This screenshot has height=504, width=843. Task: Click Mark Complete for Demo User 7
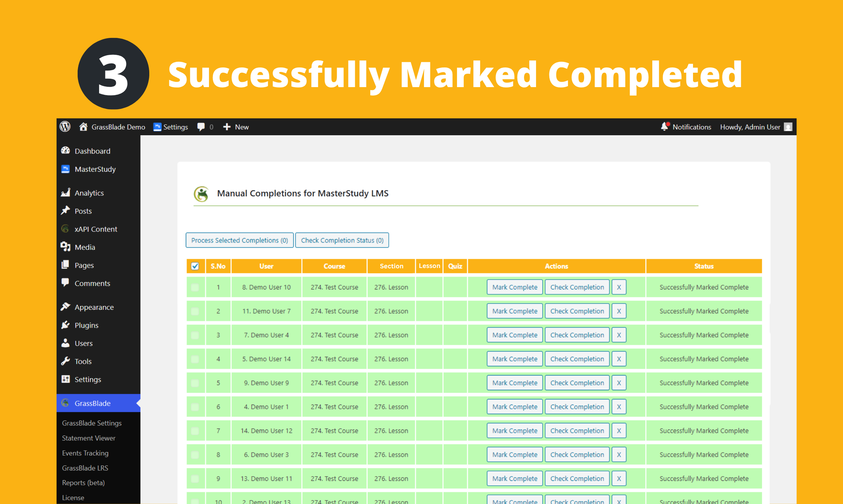coord(515,311)
